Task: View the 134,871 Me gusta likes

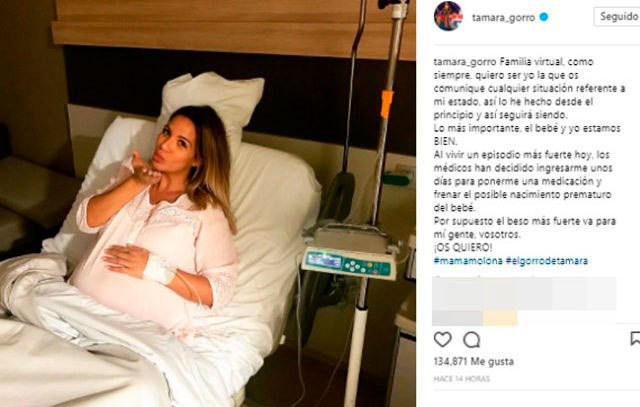Action: coord(473,361)
